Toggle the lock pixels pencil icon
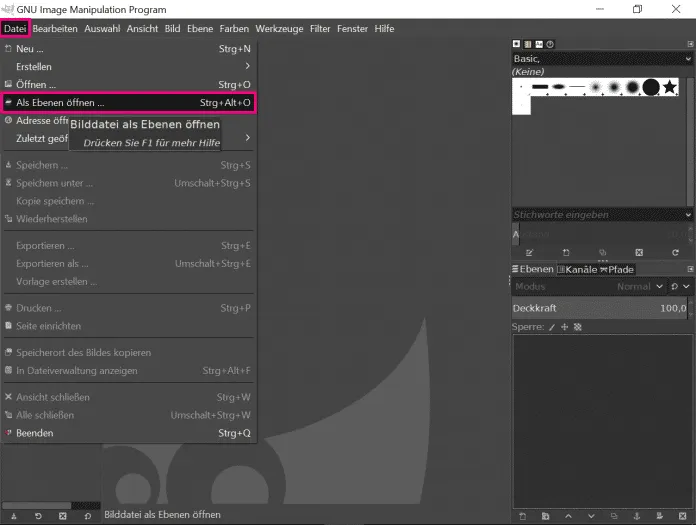Image resolution: width=696 pixels, height=525 pixels. pyautogui.click(x=551, y=327)
